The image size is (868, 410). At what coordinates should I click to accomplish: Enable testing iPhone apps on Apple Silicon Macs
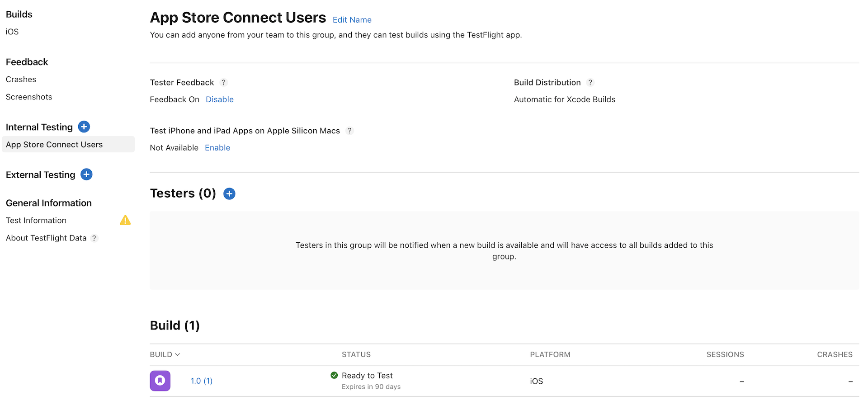point(217,147)
